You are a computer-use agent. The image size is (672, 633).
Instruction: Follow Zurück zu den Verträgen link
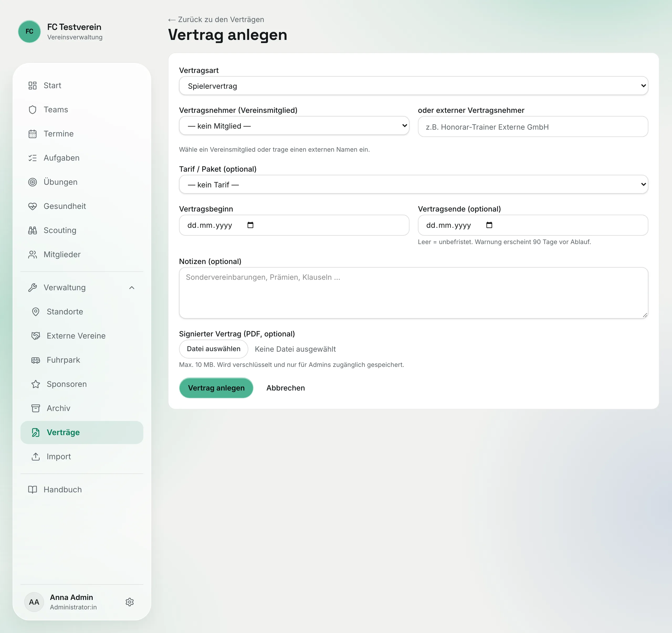click(x=216, y=20)
